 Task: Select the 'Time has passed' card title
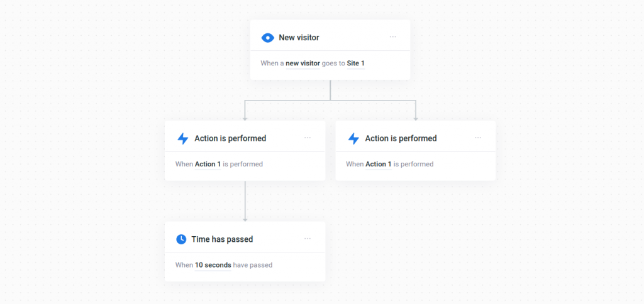tap(222, 239)
